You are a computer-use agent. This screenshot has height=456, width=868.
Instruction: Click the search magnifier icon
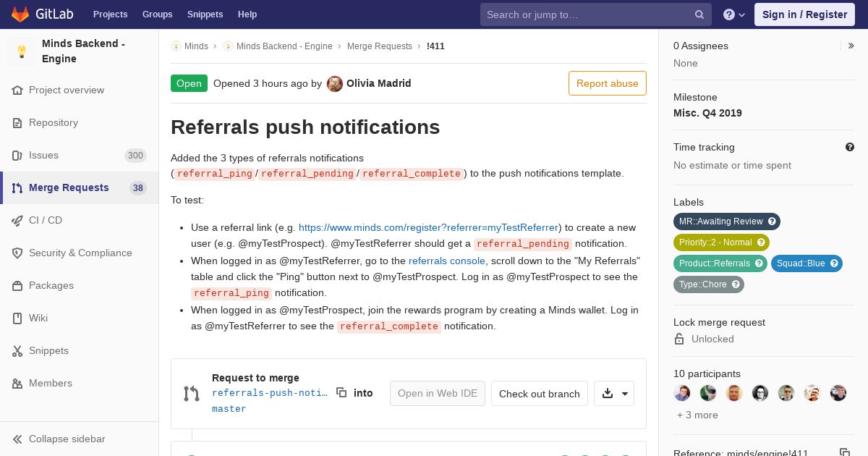pyautogui.click(x=699, y=14)
